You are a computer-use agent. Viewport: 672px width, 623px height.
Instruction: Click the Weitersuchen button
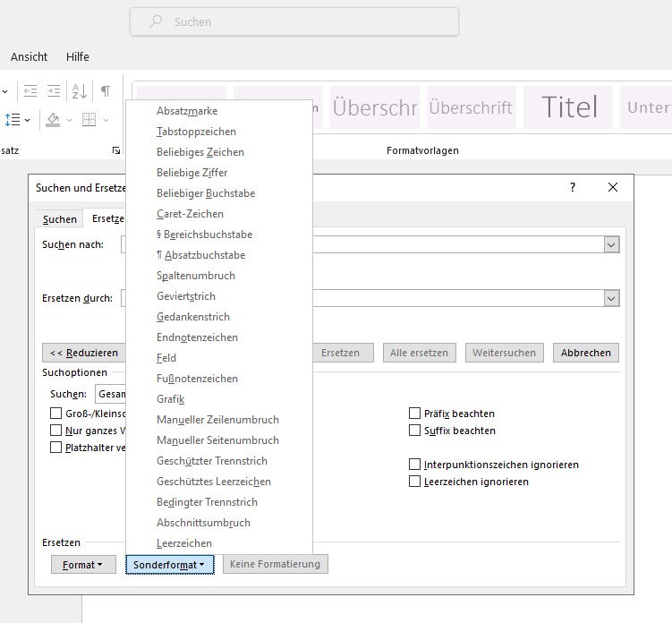[x=505, y=353]
